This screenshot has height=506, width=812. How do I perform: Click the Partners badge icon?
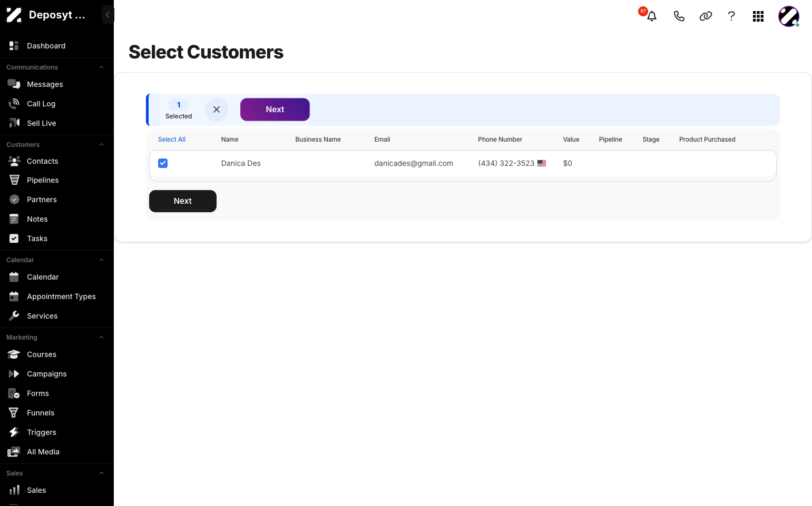pos(14,200)
